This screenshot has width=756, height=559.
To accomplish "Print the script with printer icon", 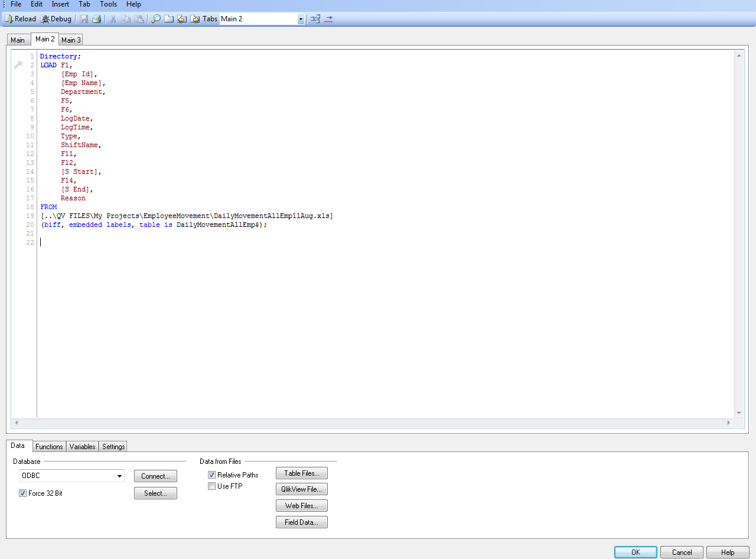I will click(96, 19).
